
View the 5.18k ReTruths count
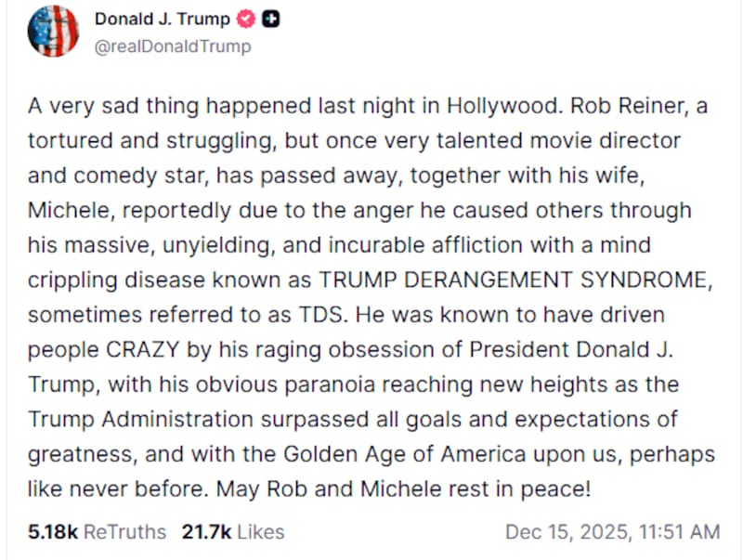click(x=53, y=531)
